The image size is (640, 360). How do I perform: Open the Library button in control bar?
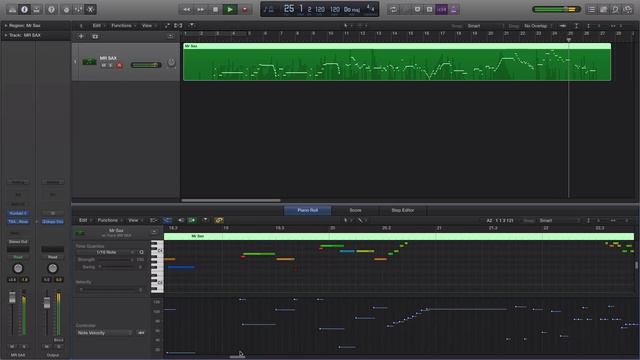(x=12, y=9)
